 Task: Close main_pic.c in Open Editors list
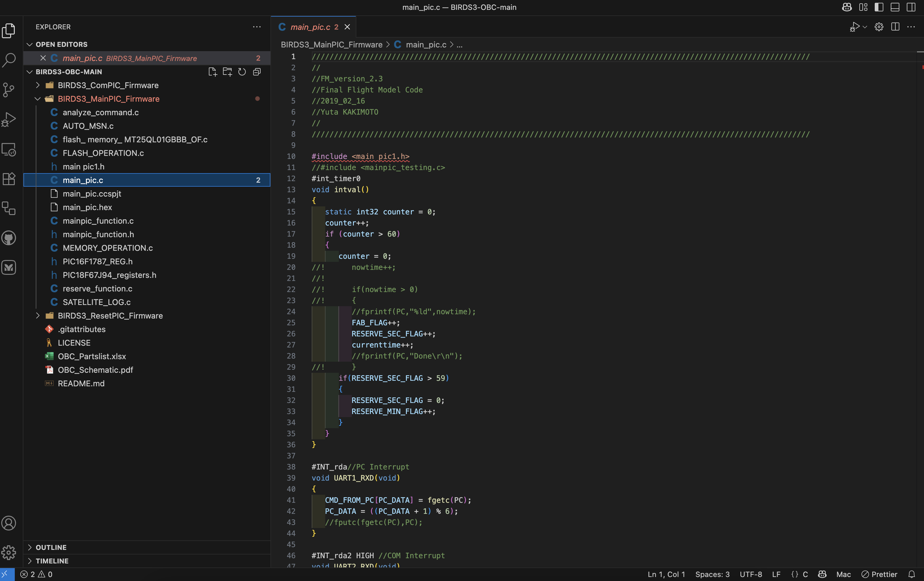[43, 58]
